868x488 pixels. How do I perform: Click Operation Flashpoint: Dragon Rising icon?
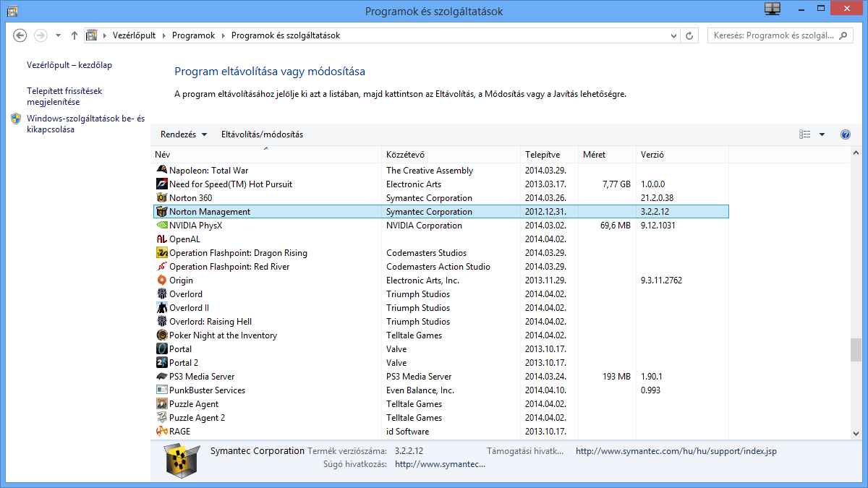click(x=162, y=253)
